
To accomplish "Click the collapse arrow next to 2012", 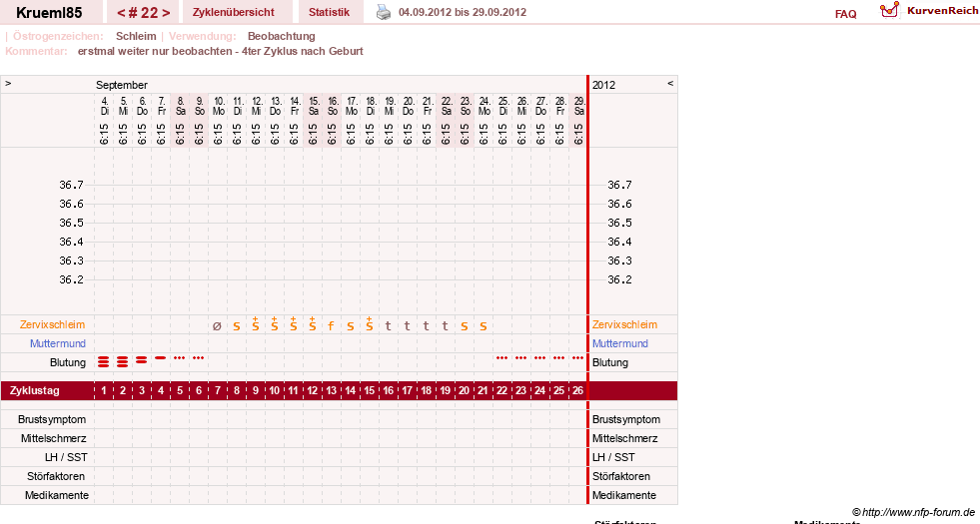I will (x=670, y=84).
